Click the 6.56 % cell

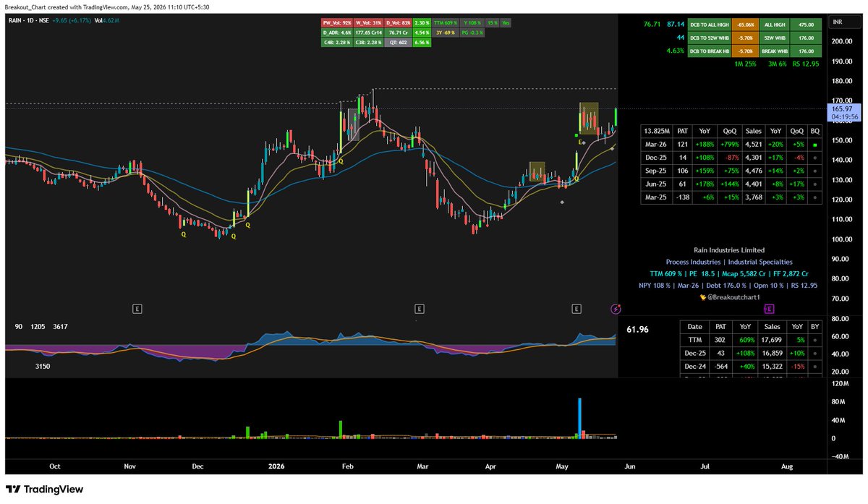pos(423,42)
